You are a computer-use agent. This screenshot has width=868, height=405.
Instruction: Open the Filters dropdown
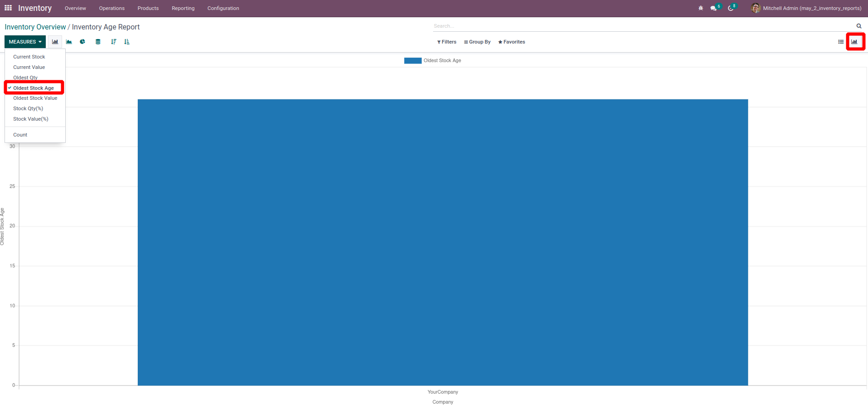(447, 42)
